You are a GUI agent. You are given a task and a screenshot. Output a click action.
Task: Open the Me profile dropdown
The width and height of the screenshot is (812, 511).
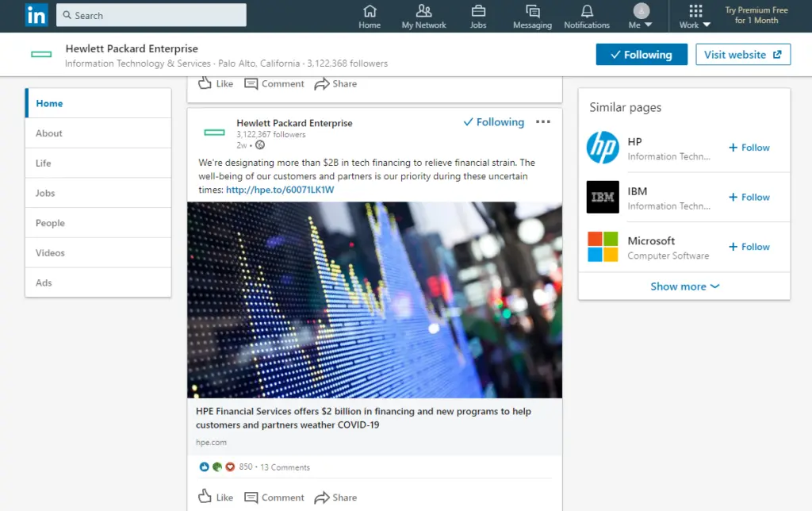641,16
